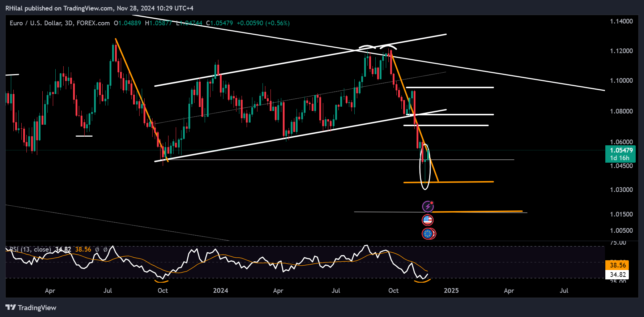644x317 pixels.
Task: Click the 1.04500 price axis label
Action: click(x=621, y=166)
